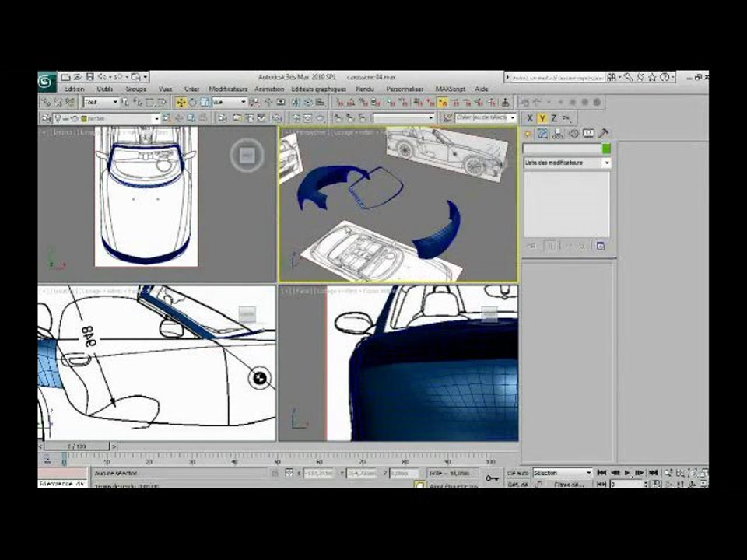This screenshot has width=747, height=560.
Task: Toggle the window/crossing selection icon
Action: click(x=162, y=103)
